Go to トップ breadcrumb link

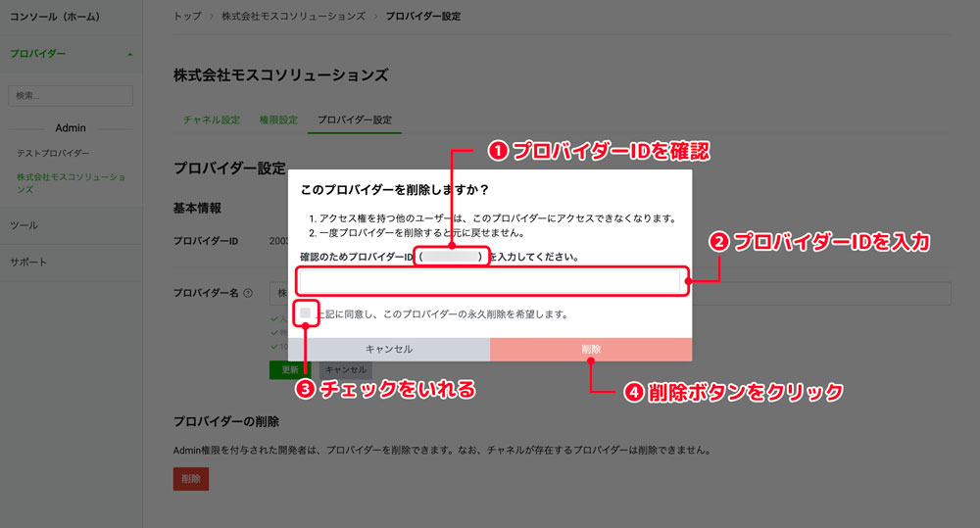(x=187, y=17)
